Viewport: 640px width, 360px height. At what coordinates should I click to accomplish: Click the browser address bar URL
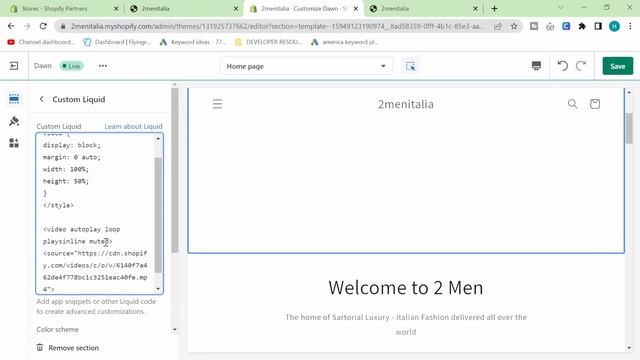(x=278, y=26)
